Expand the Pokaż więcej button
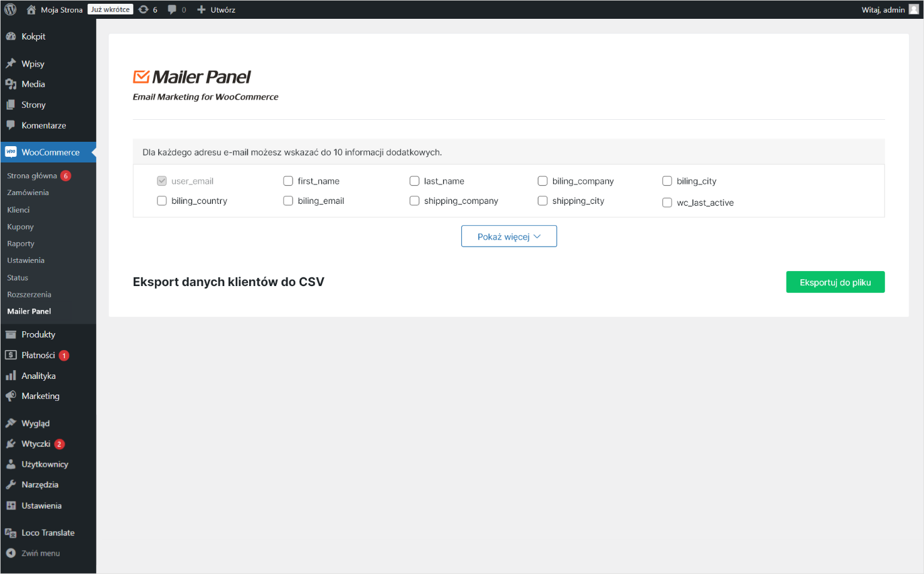This screenshot has width=924, height=574. [x=509, y=237]
